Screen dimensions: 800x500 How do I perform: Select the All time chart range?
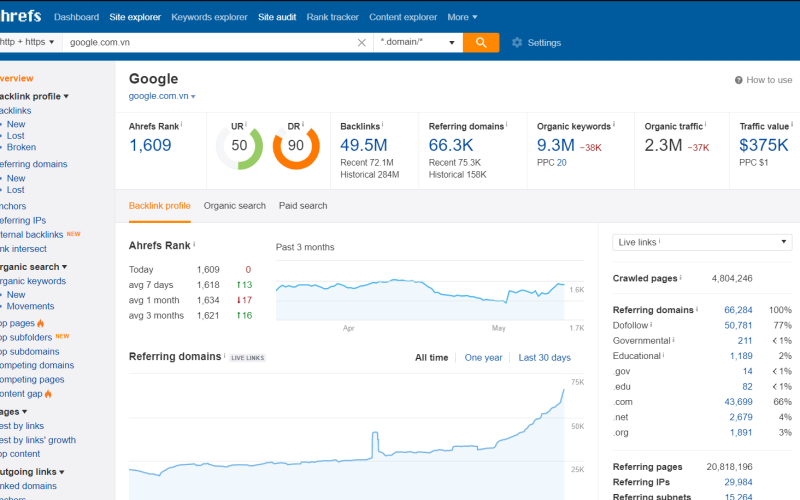(x=431, y=358)
